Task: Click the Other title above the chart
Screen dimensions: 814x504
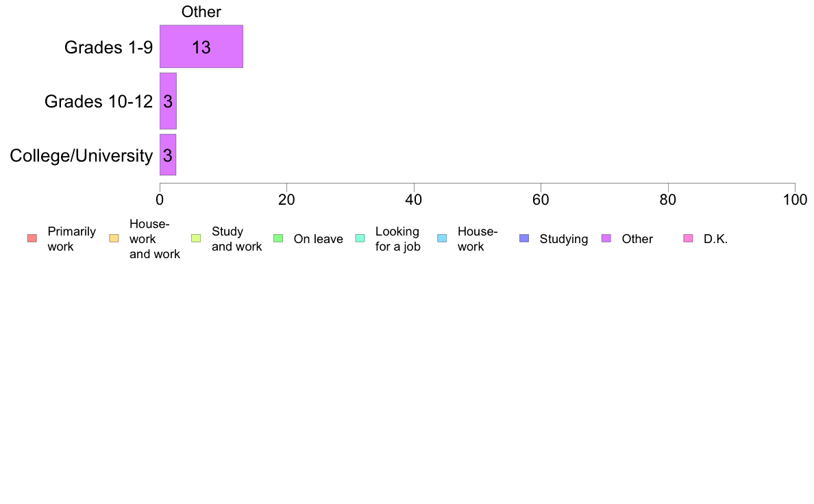Action: tap(201, 12)
